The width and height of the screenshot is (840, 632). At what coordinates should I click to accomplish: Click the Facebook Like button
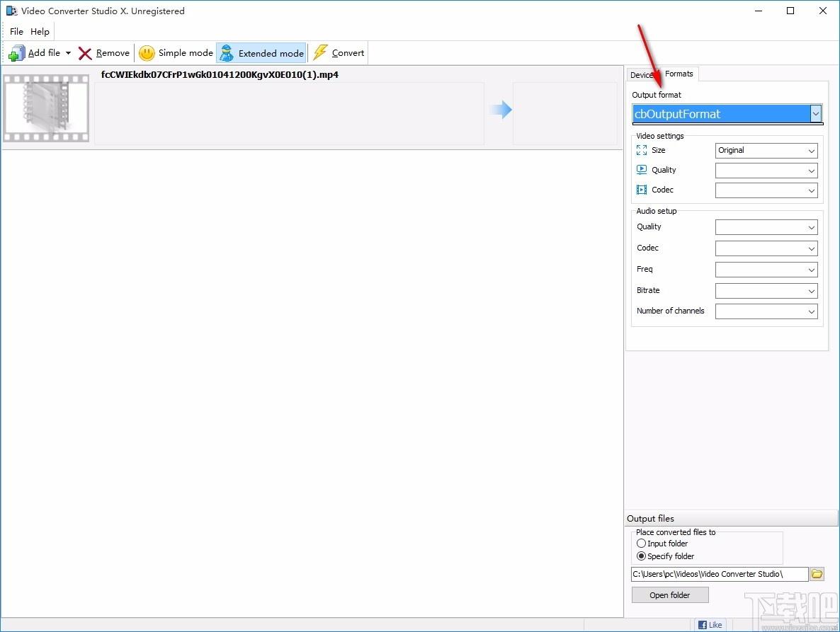point(710,624)
